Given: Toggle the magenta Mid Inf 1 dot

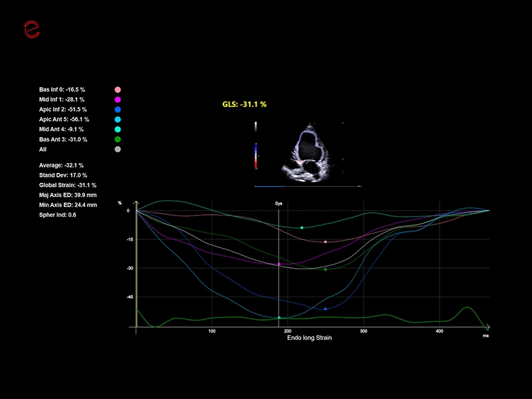Looking at the screenshot, I should [118, 99].
